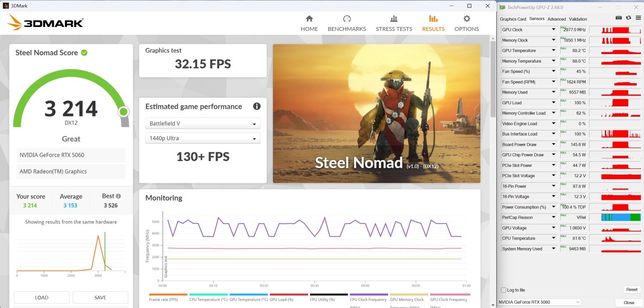Screen dimensions: 644x308
Task: Click GPU-Z title bar app icon
Action: pyautogui.click(x=502, y=7)
